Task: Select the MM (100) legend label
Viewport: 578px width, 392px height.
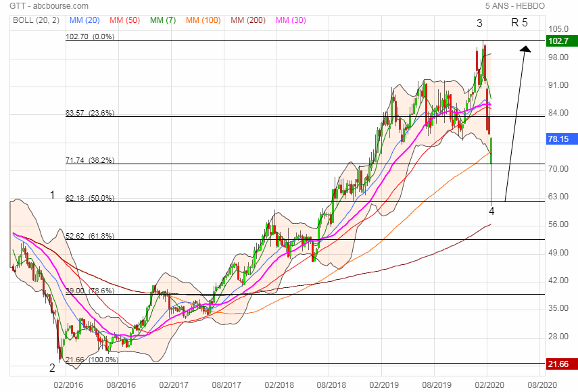Action: [x=203, y=20]
